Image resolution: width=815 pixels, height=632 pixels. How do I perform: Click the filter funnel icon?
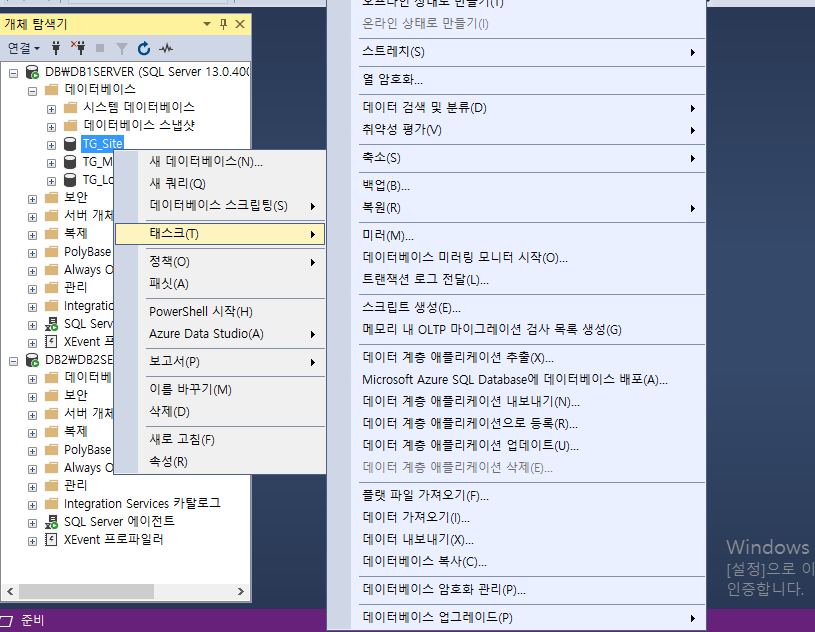tap(122, 49)
